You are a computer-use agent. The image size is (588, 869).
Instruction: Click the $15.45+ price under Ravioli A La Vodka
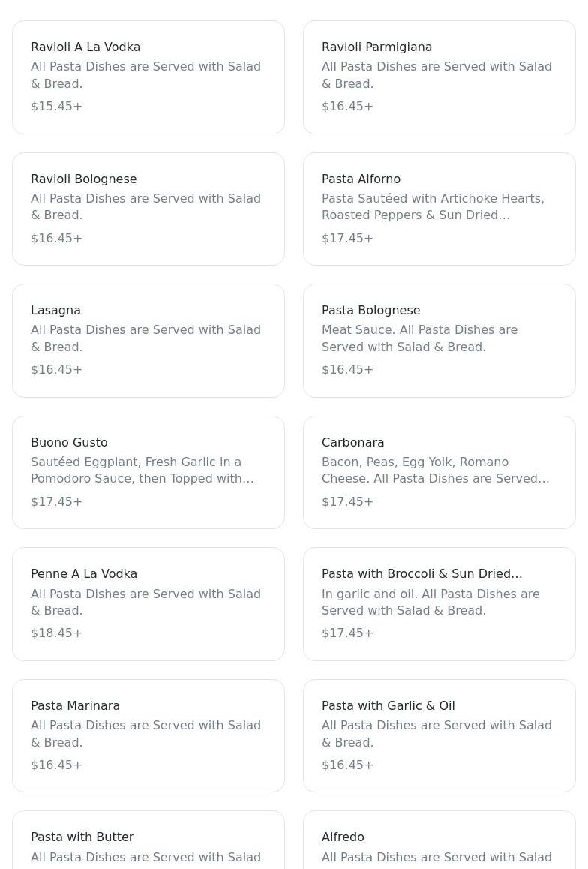click(x=56, y=107)
